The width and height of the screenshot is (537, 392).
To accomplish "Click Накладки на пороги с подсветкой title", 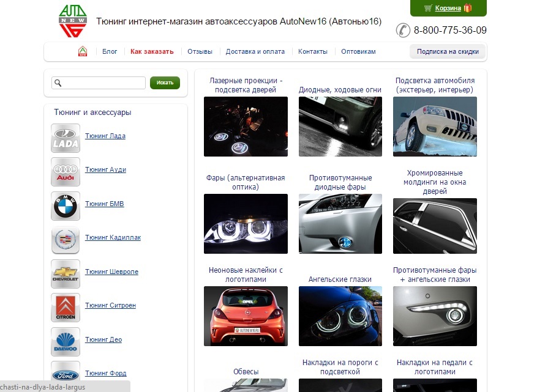I will (x=340, y=367).
